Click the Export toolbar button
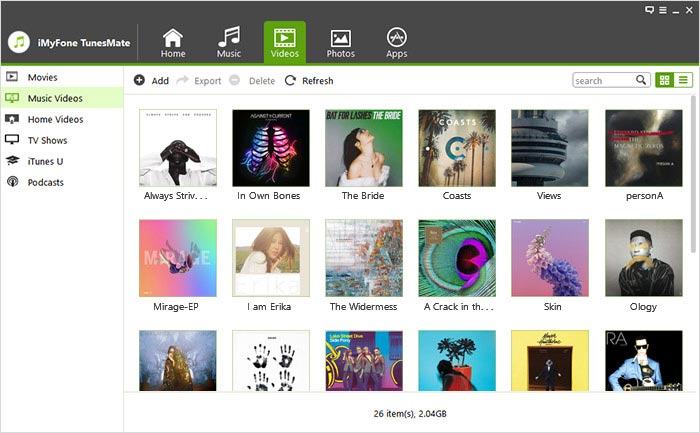Viewport: 700px width, 433px height. pos(199,81)
